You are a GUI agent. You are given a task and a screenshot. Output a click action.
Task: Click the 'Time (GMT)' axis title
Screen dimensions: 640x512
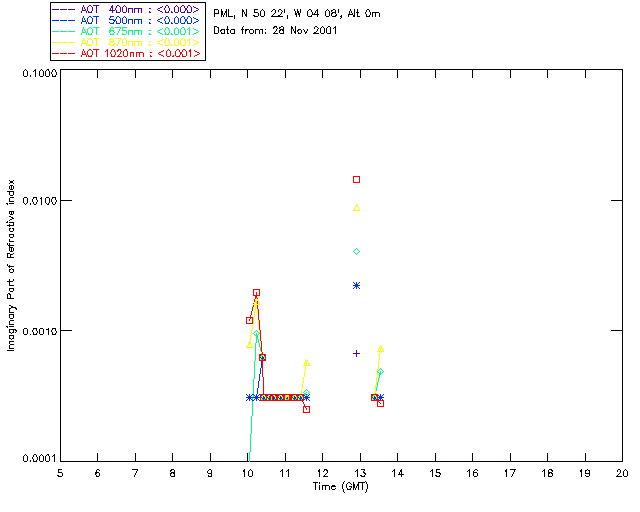pyautogui.click(x=340, y=487)
